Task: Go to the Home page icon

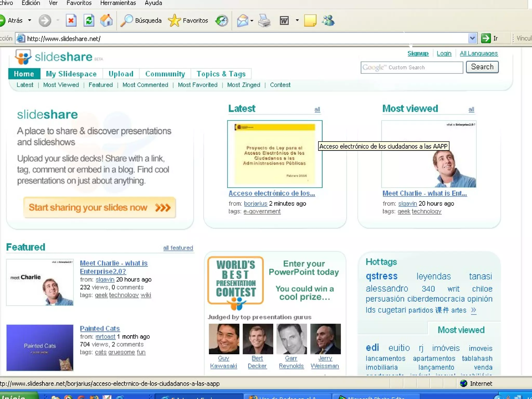Action: [x=107, y=21]
